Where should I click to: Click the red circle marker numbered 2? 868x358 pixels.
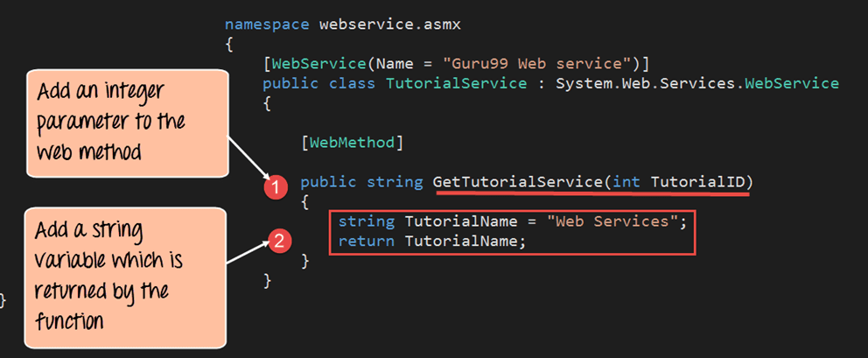276,241
